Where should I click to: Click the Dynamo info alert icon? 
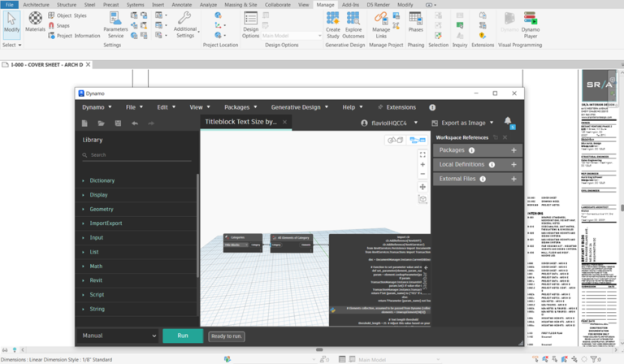coord(432,107)
